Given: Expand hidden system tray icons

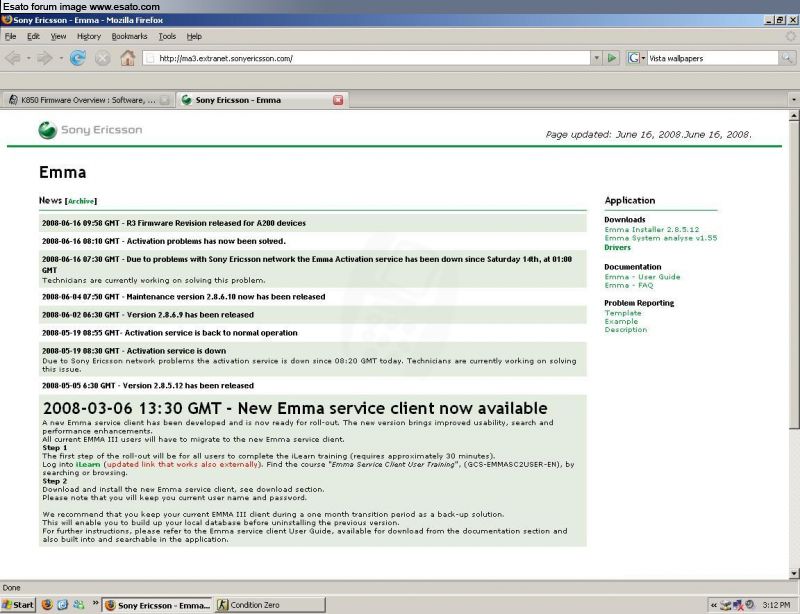Looking at the screenshot, I should pos(714,605).
